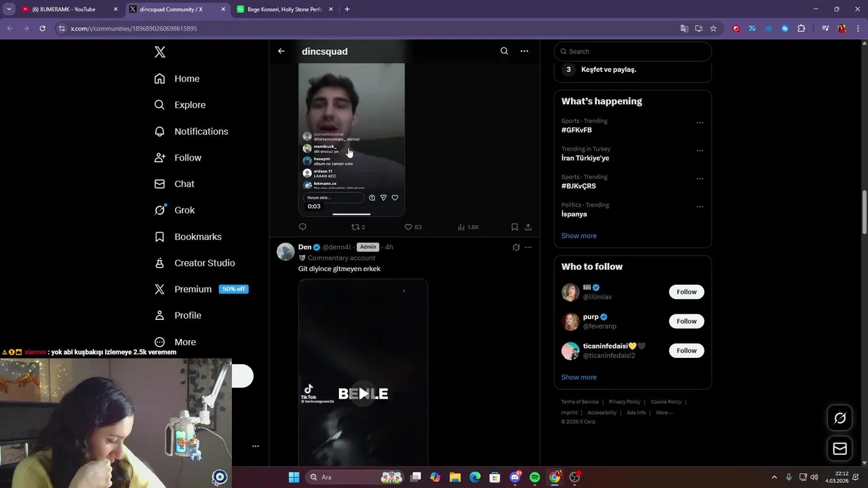Go back using the arrow beside dincsquad
868x488 pixels.
281,51
